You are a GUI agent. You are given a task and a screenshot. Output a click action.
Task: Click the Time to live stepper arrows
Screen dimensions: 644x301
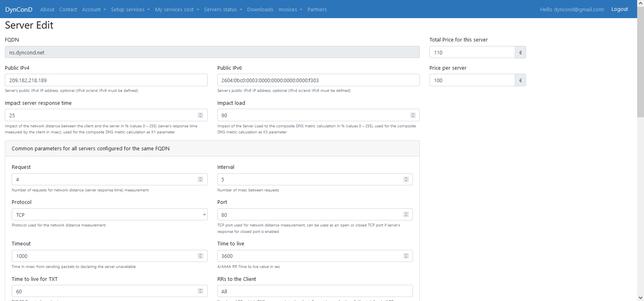[x=406, y=256]
